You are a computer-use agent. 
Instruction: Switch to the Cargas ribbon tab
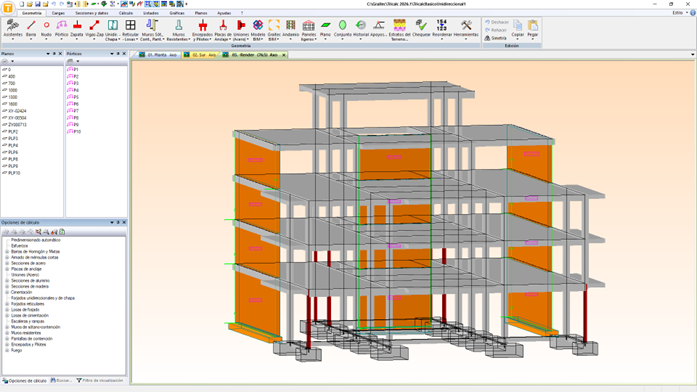click(x=58, y=13)
